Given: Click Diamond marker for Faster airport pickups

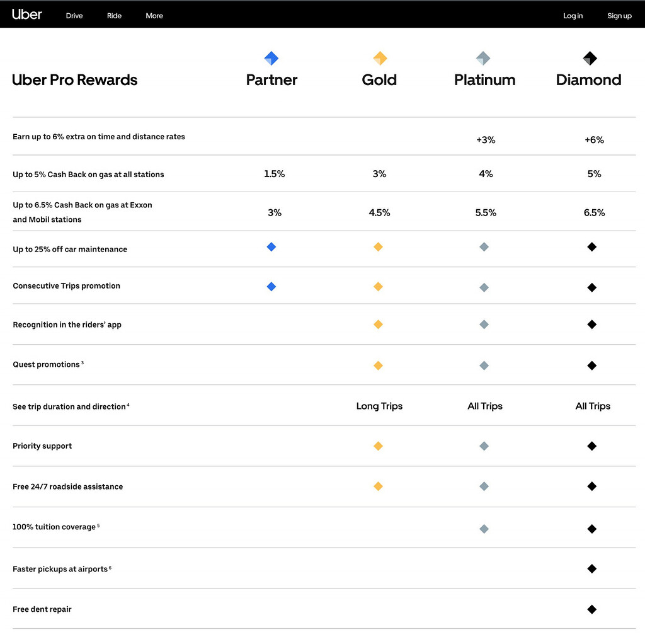Looking at the screenshot, I should pos(591,568).
